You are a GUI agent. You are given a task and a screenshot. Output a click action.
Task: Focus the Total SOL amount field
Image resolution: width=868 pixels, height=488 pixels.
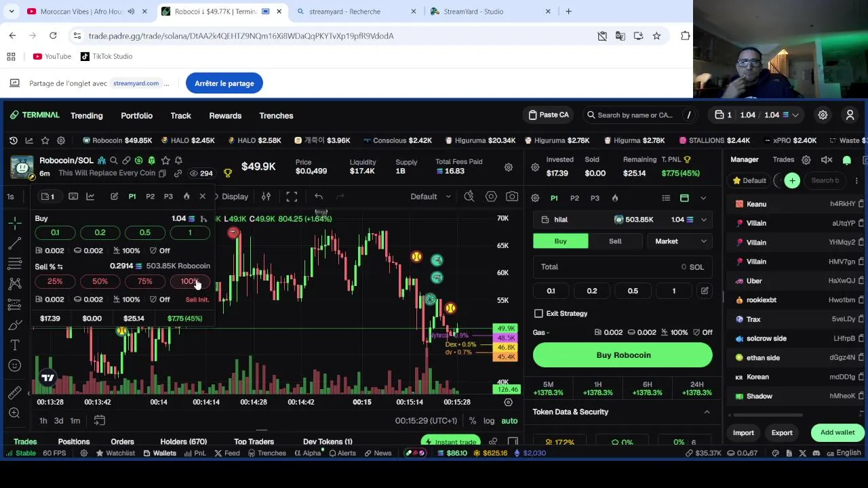click(623, 267)
